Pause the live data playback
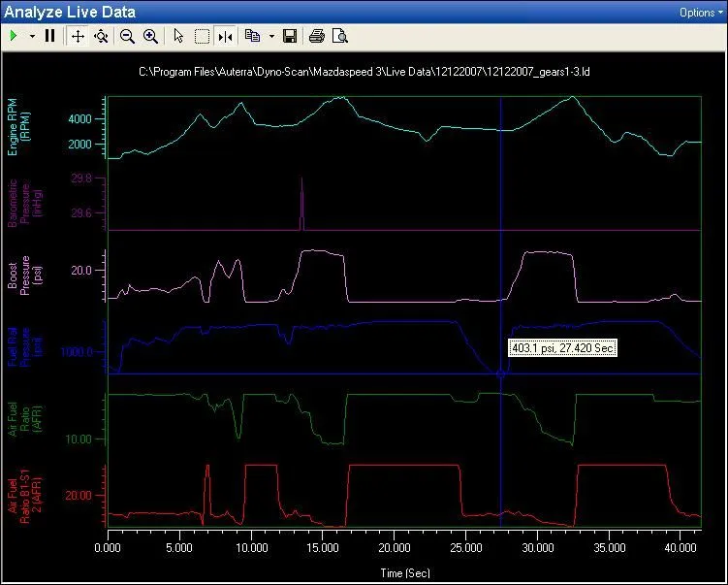 (49, 36)
